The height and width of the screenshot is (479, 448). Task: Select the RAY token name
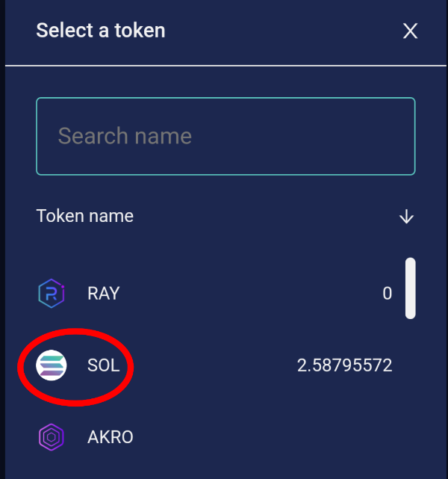click(103, 294)
